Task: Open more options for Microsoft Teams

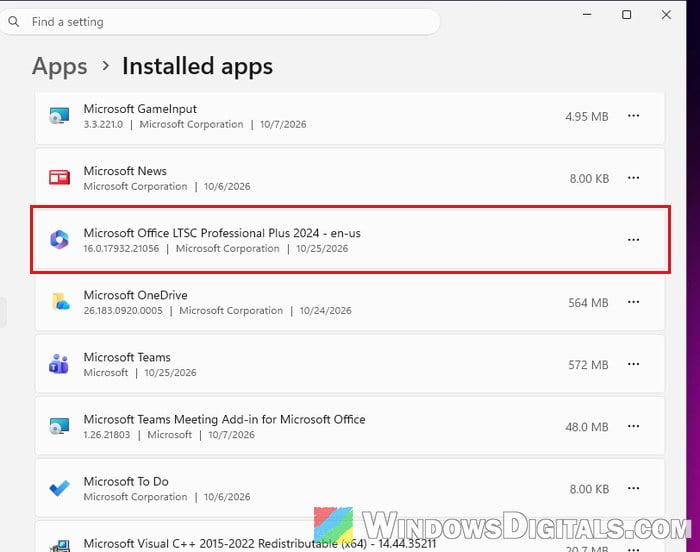Action: 633,364
